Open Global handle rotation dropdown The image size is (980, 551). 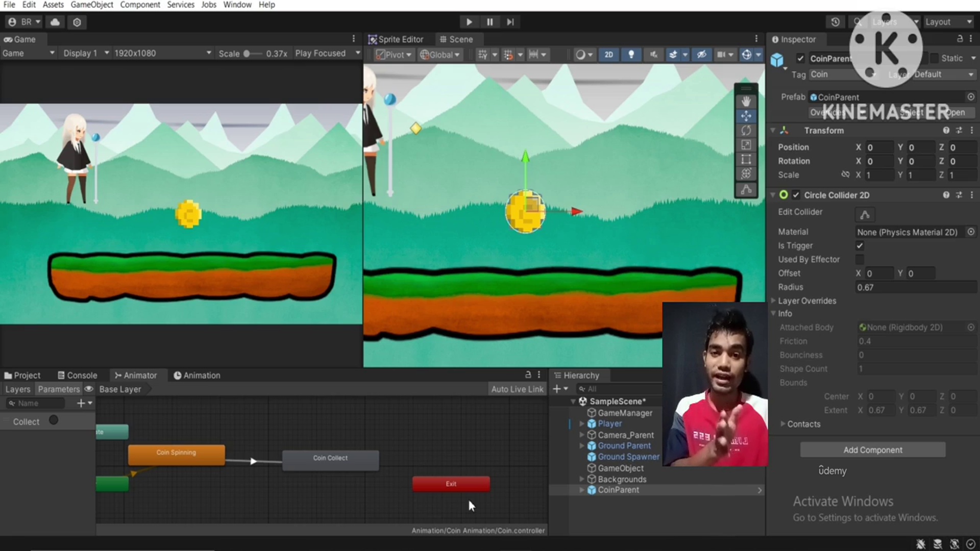coord(439,55)
